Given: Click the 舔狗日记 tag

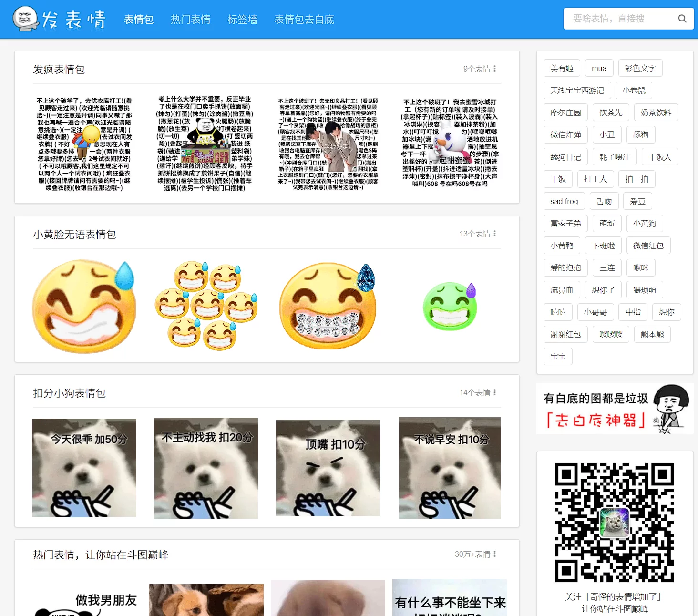Looking at the screenshot, I should point(565,157).
